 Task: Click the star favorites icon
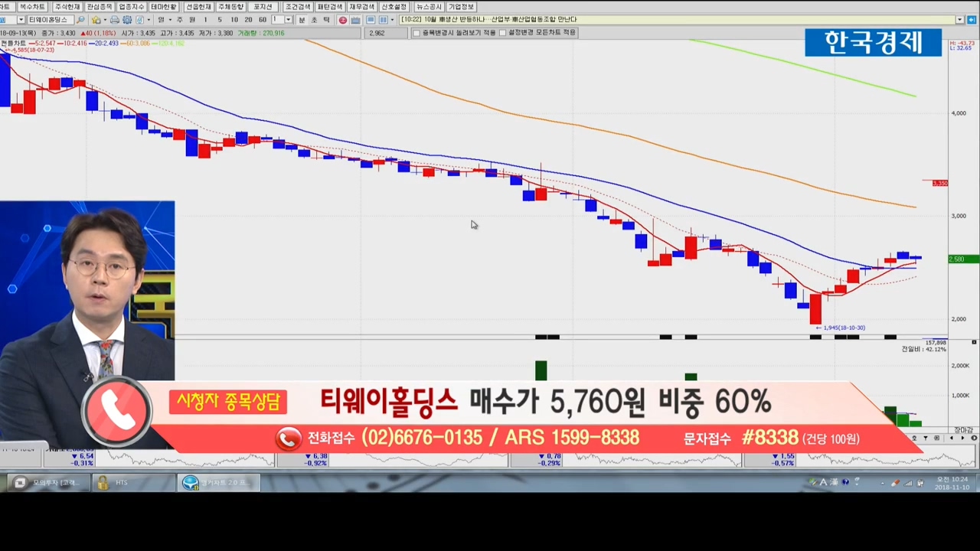[x=96, y=20]
